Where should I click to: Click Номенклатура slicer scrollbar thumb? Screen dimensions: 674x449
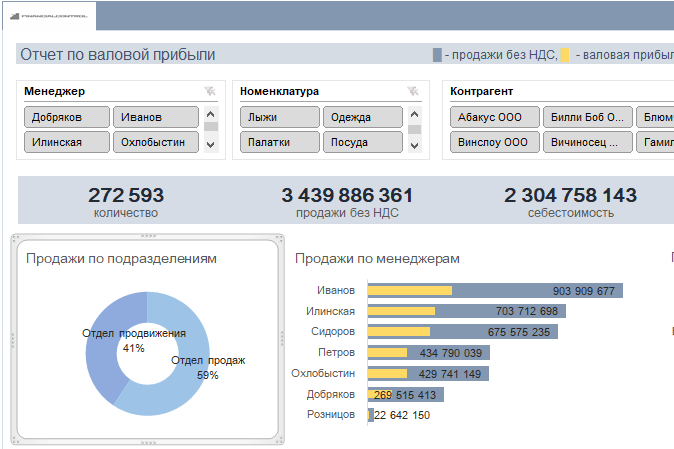(414, 129)
